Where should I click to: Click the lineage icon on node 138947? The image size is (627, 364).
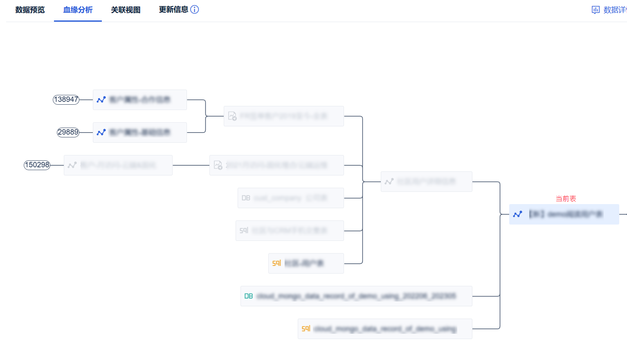point(101,100)
